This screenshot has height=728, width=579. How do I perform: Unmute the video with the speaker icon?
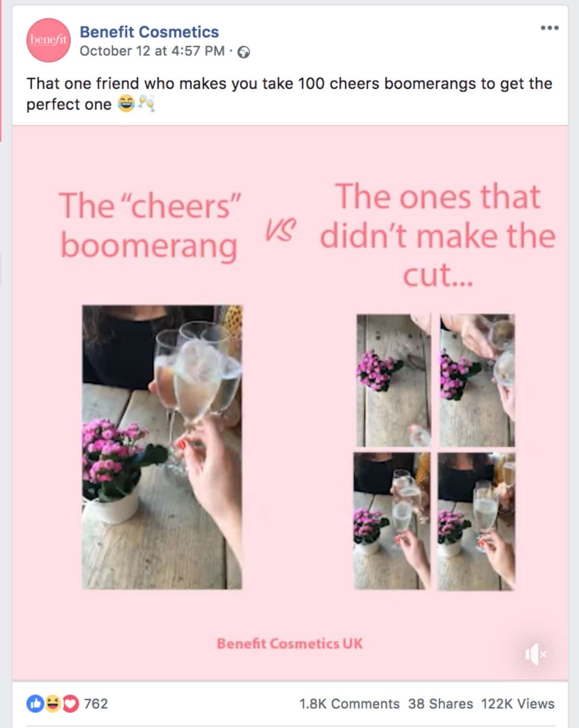coord(536,655)
